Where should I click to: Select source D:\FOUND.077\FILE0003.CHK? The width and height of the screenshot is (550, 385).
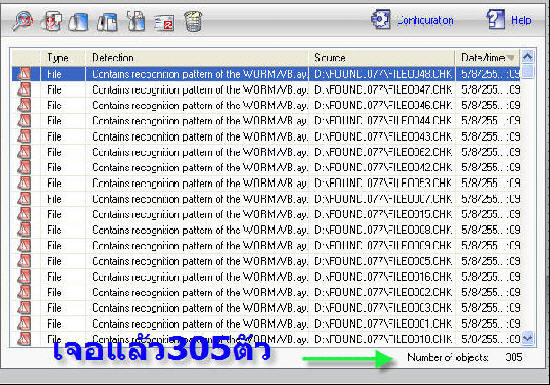point(383,308)
